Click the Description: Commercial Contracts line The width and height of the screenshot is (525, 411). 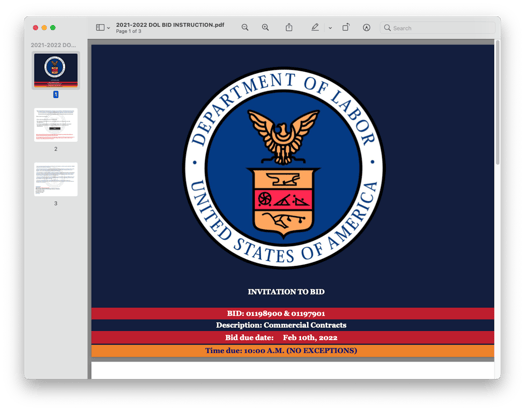pyautogui.click(x=281, y=325)
